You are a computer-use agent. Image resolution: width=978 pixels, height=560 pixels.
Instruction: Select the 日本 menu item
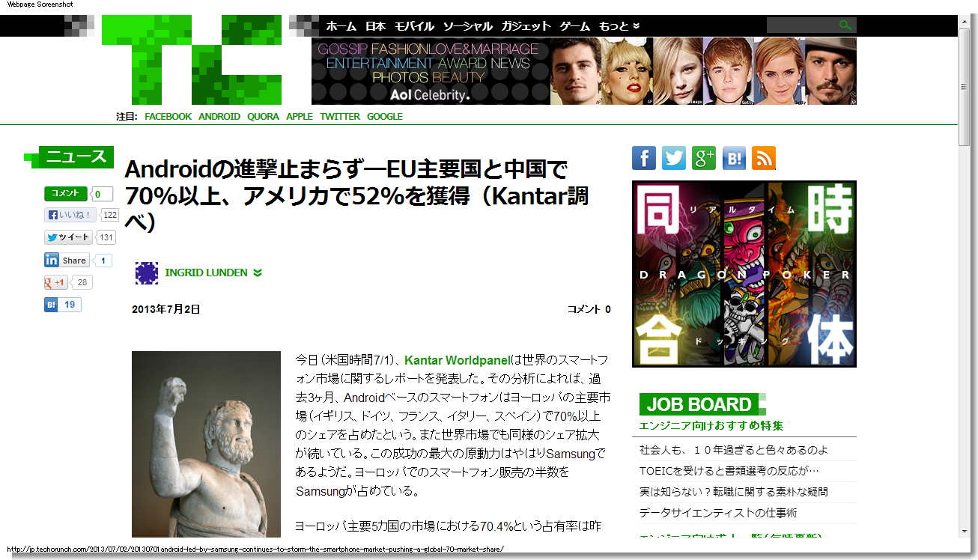click(375, 25)
